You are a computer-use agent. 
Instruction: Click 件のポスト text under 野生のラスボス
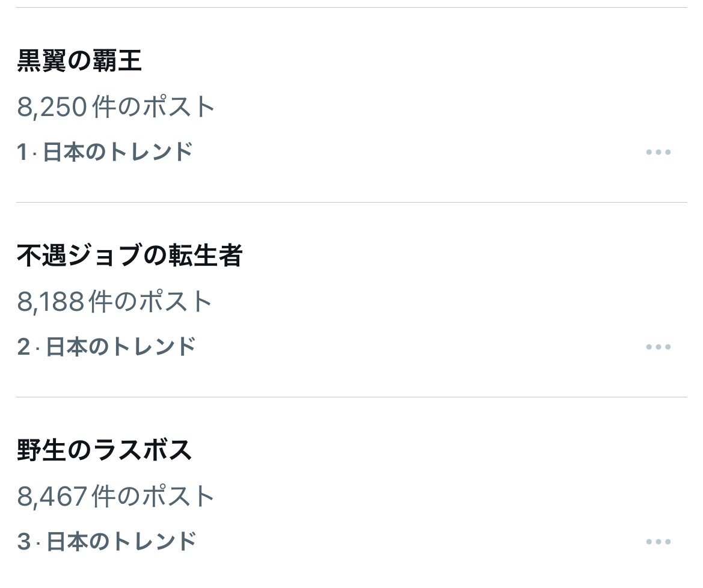[154, 497]
